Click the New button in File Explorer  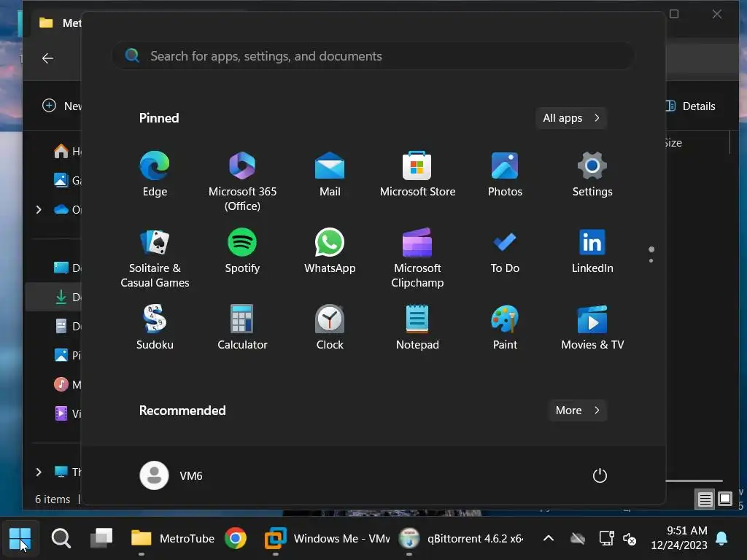pyautogui.click(x=62, y=106)
